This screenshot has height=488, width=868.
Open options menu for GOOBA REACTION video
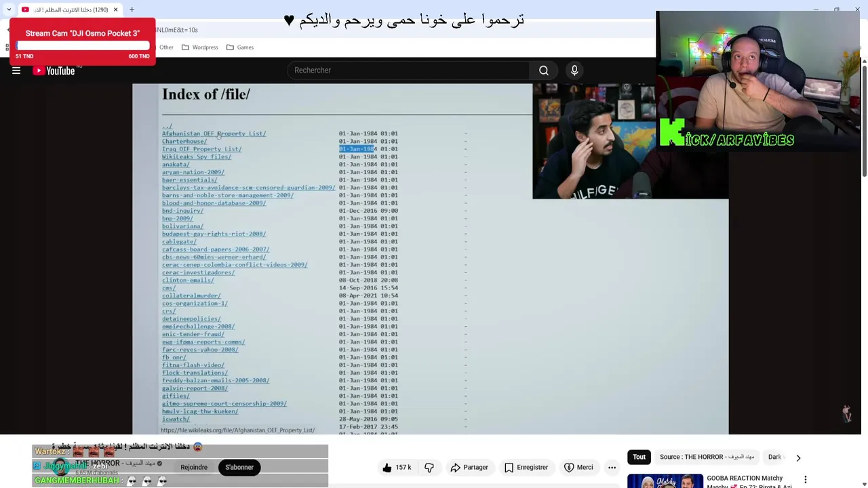pyautogui.click(x=806, y=480)
